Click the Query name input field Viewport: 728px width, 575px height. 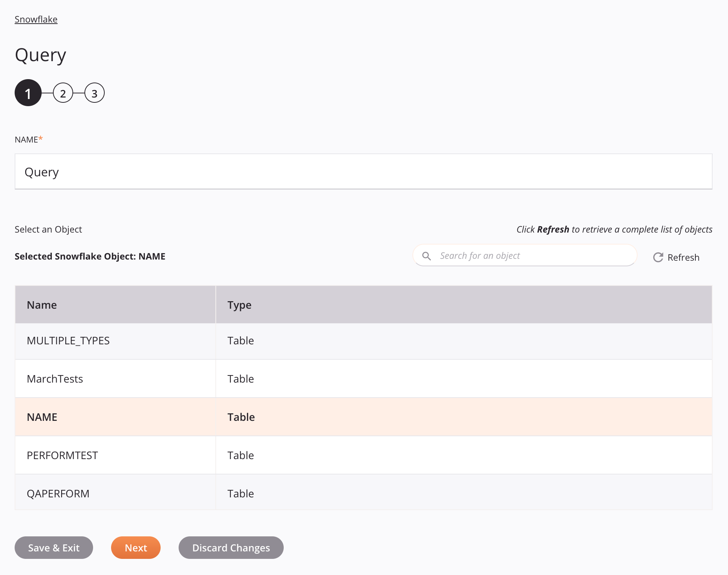tap(364, 171)
